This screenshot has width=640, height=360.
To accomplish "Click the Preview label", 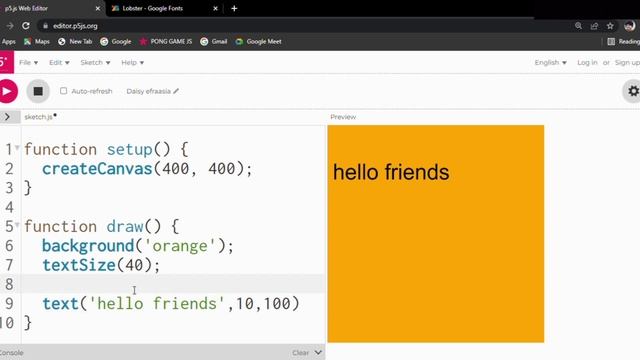I will (x=343, y=117).
